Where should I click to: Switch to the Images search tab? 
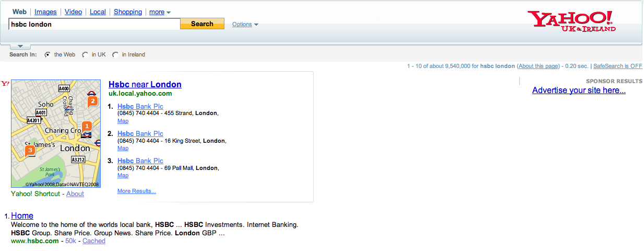(x=45, y=12)
